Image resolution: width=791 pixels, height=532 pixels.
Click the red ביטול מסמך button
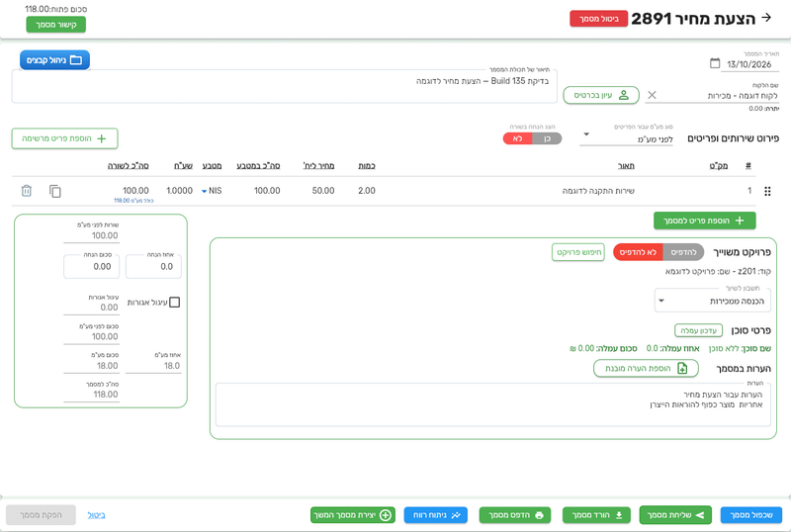tap(599, 19)
